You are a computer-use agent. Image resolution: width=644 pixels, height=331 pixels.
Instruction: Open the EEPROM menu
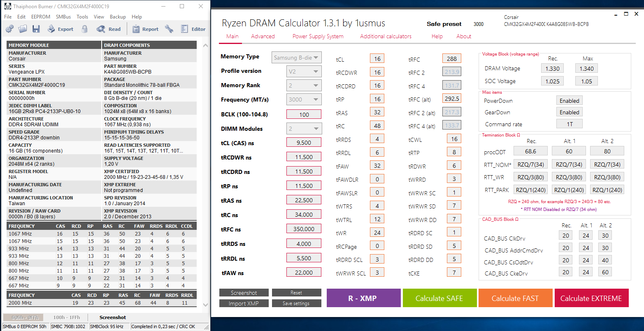(41, 17)
